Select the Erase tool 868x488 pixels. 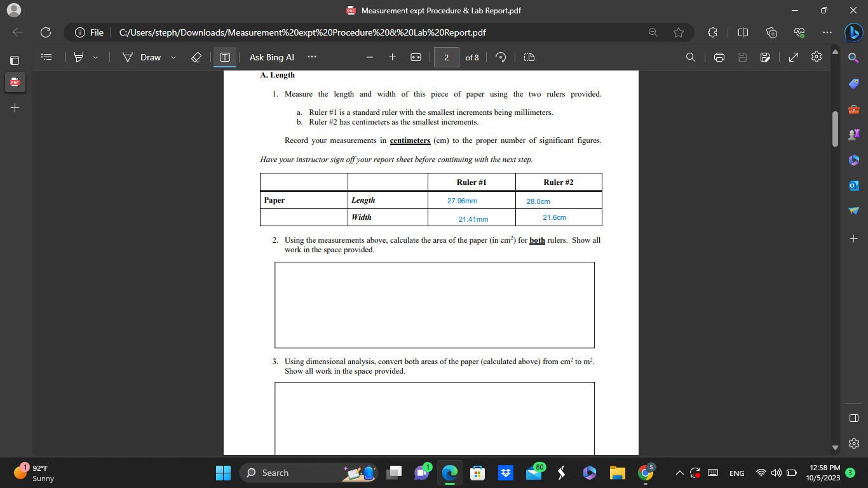click(196, 57)
